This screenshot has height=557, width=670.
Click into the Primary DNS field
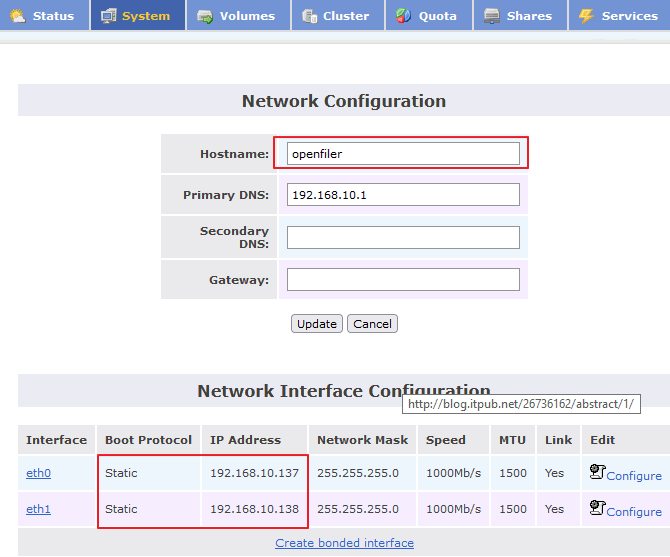point(403,194)
